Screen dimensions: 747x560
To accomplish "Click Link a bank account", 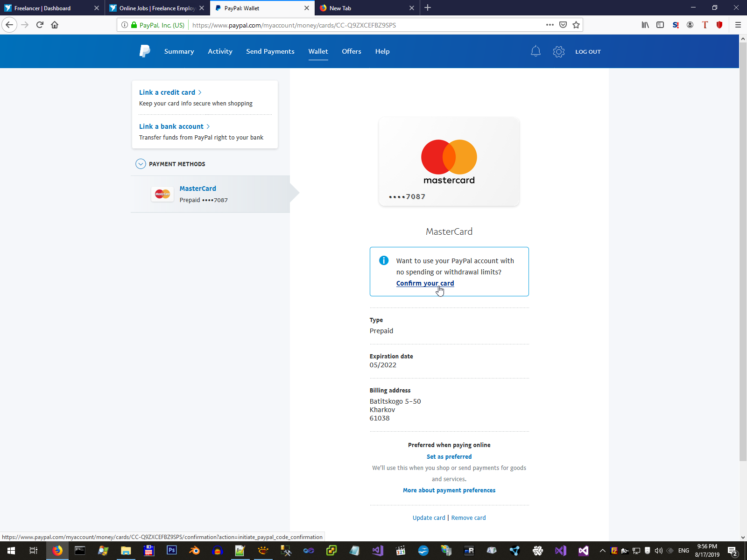I will (x=175, y=126).
